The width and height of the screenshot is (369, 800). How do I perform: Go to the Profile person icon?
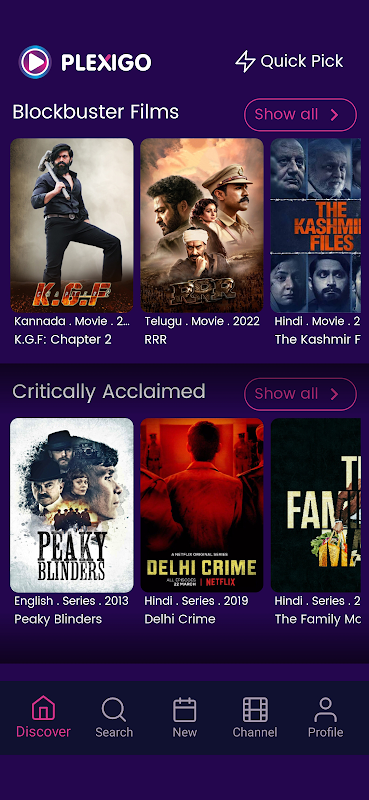click(x=325, y=710)
